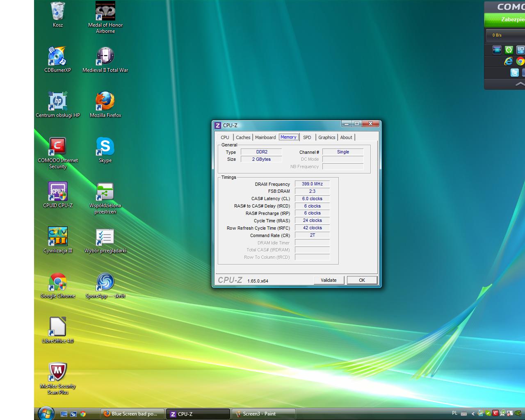
Task: Open Twitter shortcut in the COMODO widget
Action: click(x=515, y=73)
